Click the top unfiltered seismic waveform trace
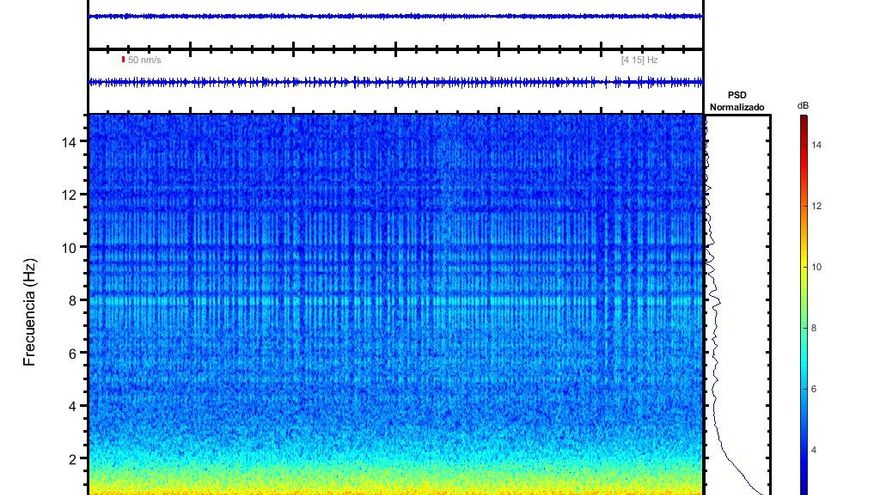The image size is (880, 495). point(395,16)
